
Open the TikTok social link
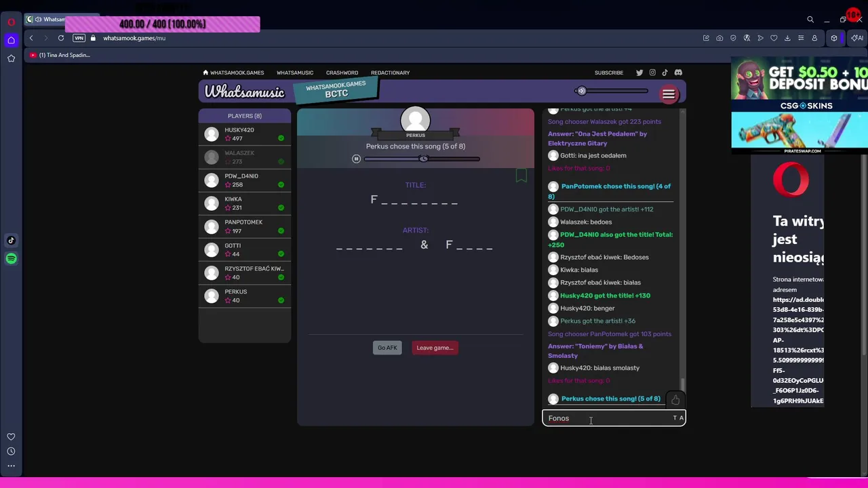[x=665, y=73]
